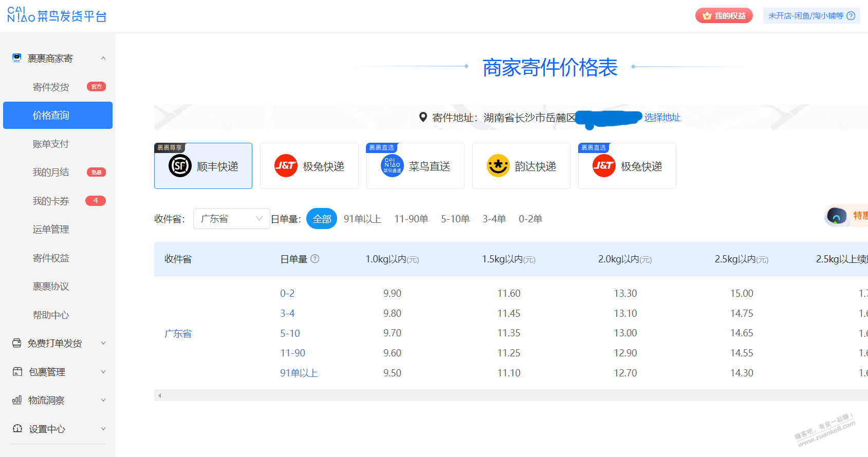Click the 设置中心 icon
Viewport: 868px width, 457px height.
[x=17, y=428]
